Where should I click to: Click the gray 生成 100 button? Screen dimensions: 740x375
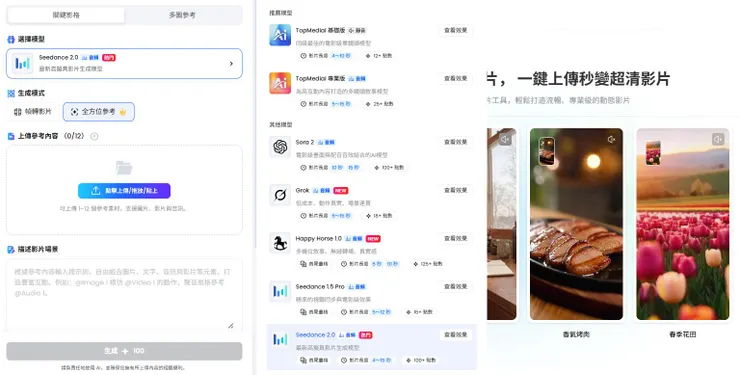click(124, 351)
